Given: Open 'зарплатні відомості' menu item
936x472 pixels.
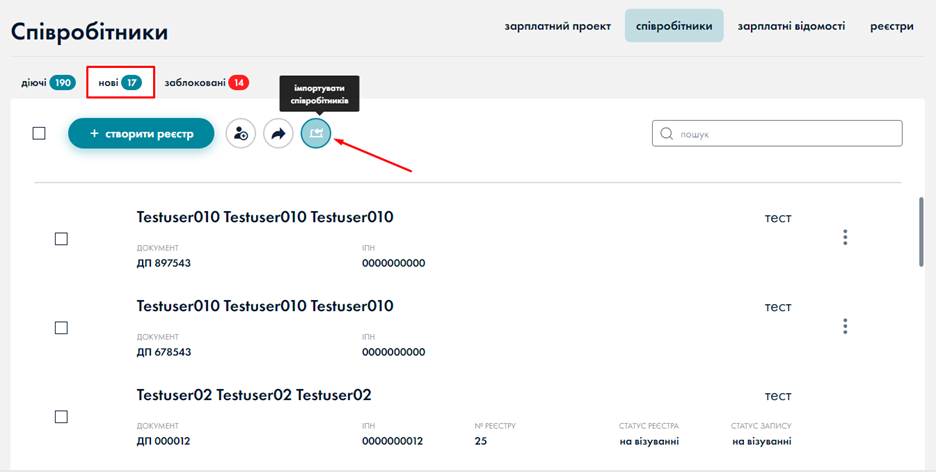Looking at the screenshot, I should [x=791, y=26].
